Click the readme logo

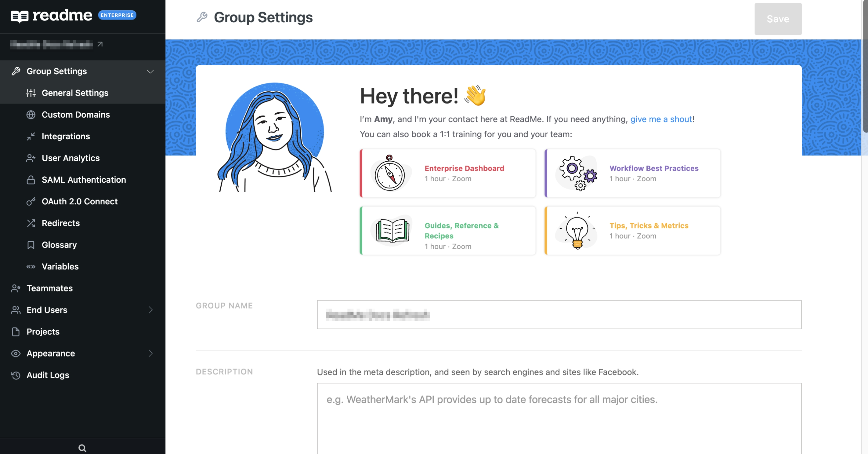(x=52, y=16)
